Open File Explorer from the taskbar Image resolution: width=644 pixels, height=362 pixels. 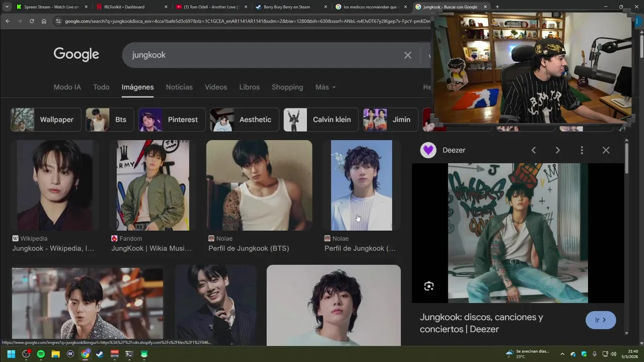click(56, 354)
